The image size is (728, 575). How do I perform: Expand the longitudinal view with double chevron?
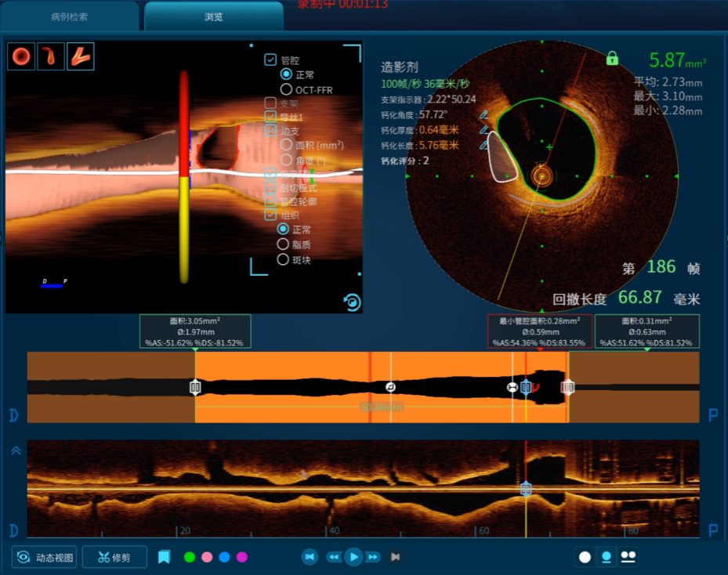click(15, 450)
